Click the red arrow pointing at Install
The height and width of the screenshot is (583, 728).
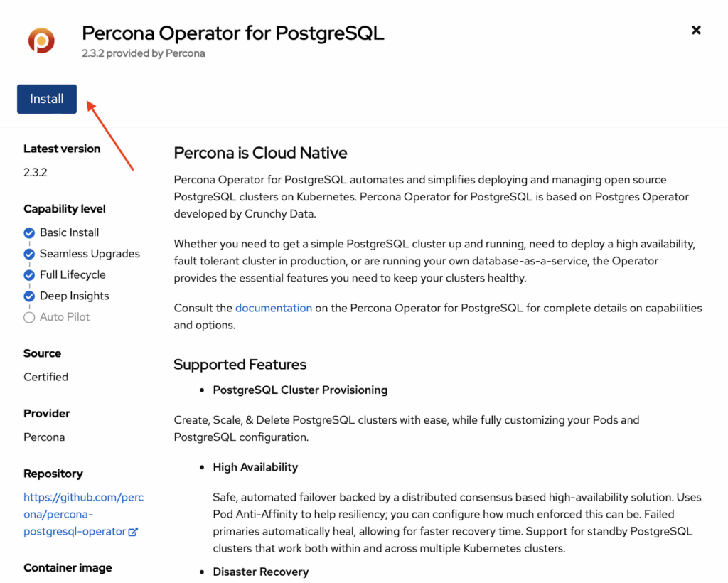tap(110, 135)
